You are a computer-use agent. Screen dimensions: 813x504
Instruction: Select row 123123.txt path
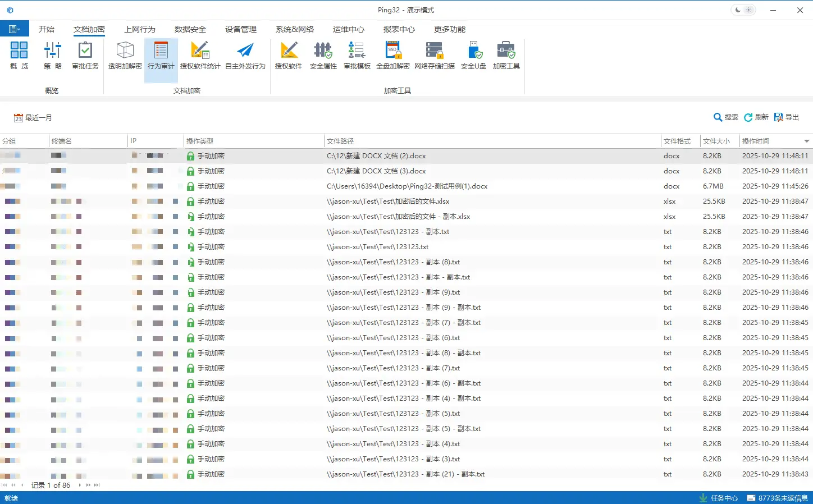tap(406, 247)
